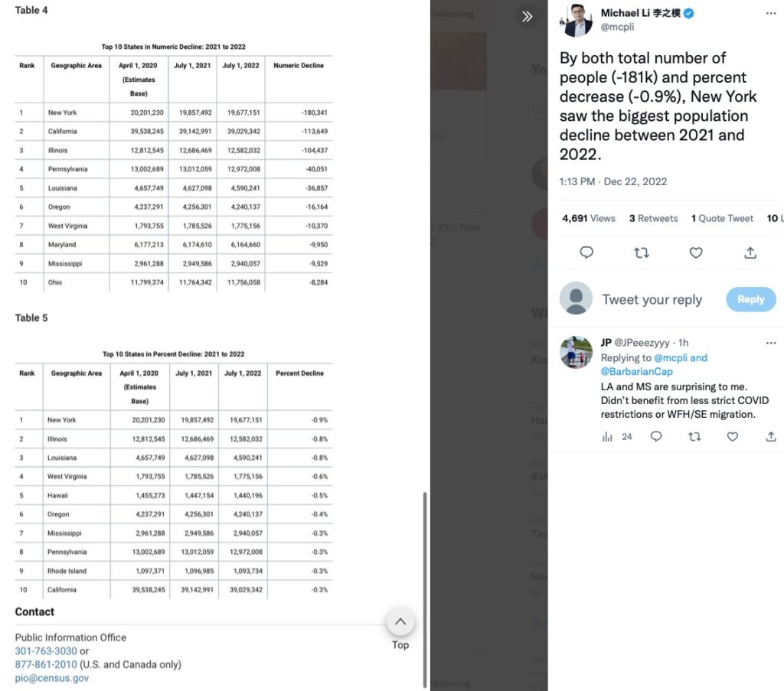Viewport: 784px width, 691px height.
Task: Share JP's reply tweet
Action: click(x=770, y=436)
